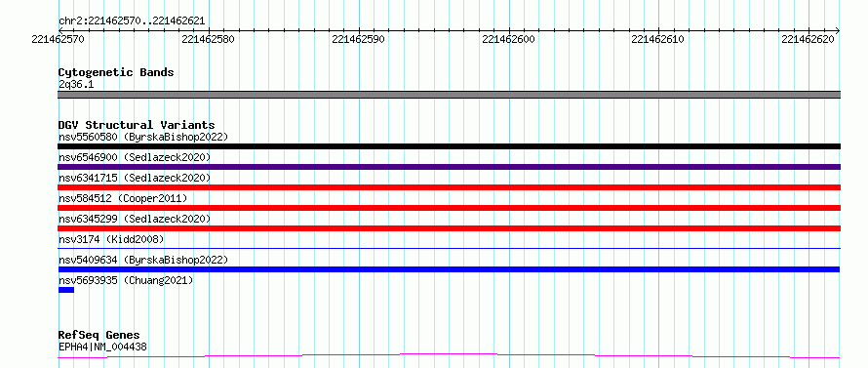Open the EPHA4|NM_004438 gene label
Viewport: 868px width, 368px height.
pos(102,347)
